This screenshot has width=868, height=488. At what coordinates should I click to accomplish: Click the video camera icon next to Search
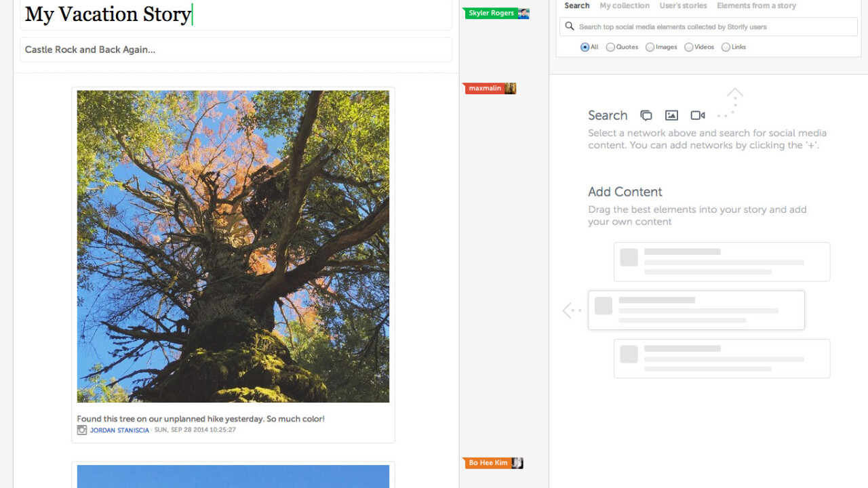tap(697, 115)
